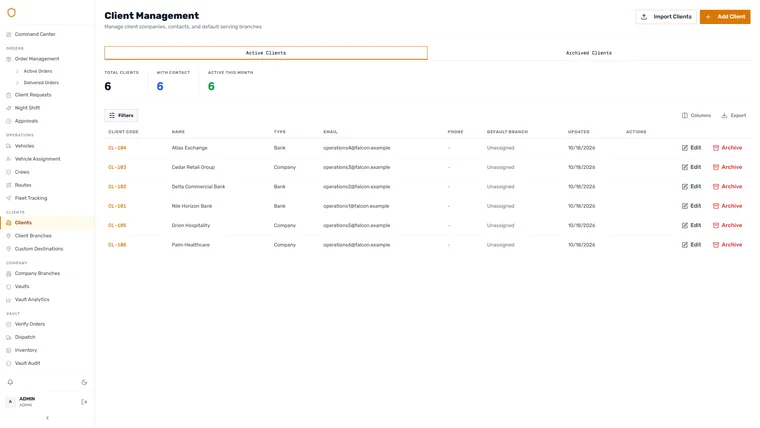The image size is (760, 428).
Task: Click the Approvals checkmark icon
Action: (x=8, y=121)
